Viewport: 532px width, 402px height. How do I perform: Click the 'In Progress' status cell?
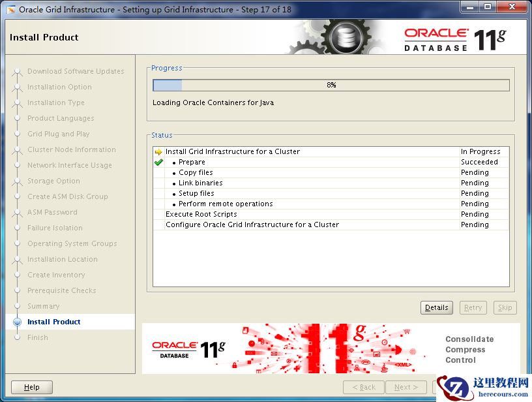coord(484,152)
